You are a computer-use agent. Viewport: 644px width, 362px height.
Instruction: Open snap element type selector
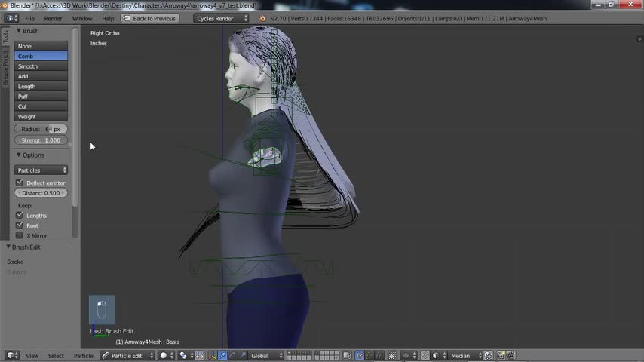pos(439,355)
